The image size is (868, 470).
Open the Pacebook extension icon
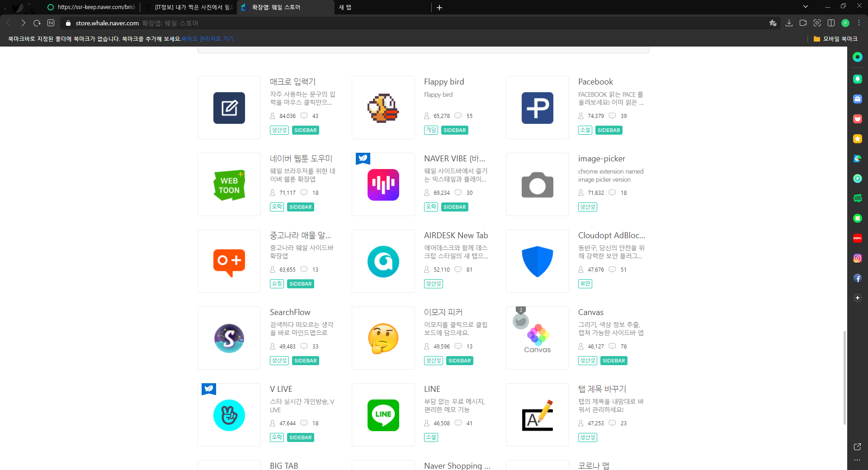pyautogui.click(x=538, y=108)
